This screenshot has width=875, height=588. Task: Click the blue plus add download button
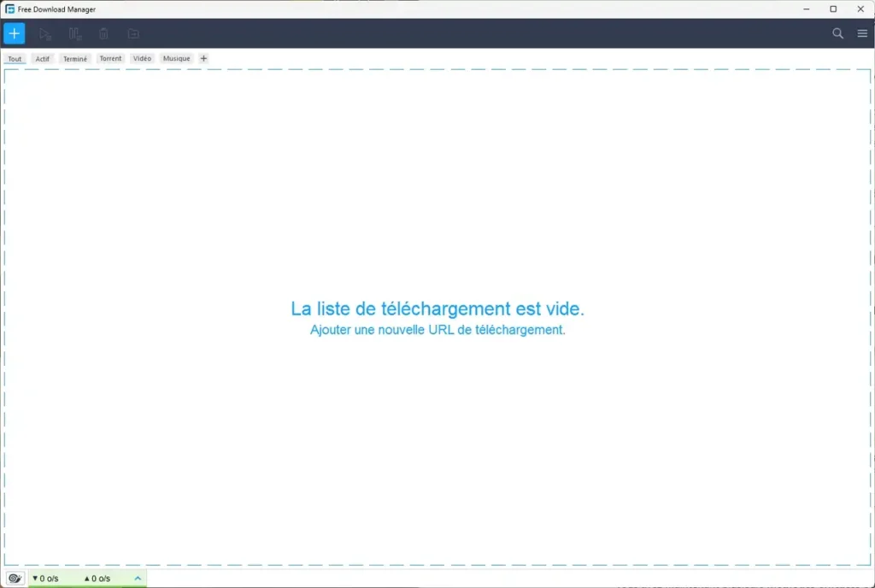pyautogui.click(x=14, y=33)
